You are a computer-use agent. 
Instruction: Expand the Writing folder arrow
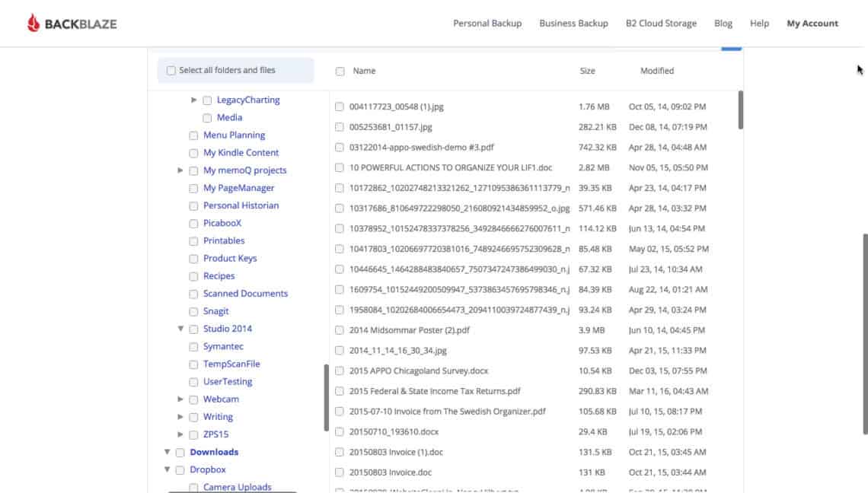coord(180,417)
